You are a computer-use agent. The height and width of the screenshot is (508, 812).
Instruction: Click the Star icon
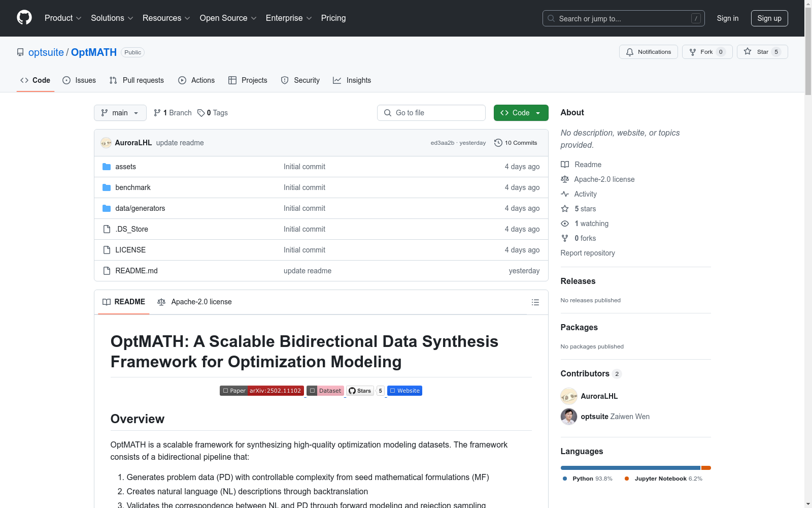point(748,51)
